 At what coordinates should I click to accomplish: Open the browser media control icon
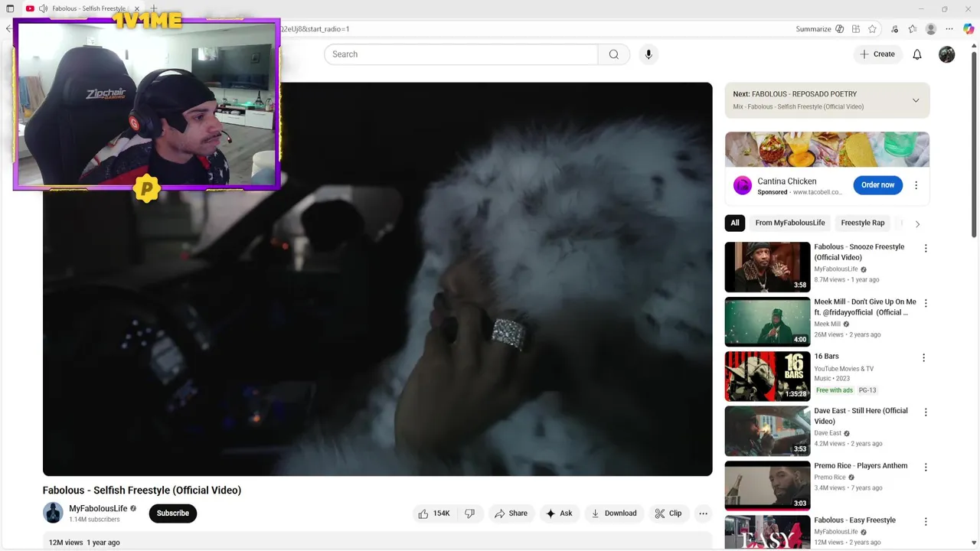[x=895, y=29]
